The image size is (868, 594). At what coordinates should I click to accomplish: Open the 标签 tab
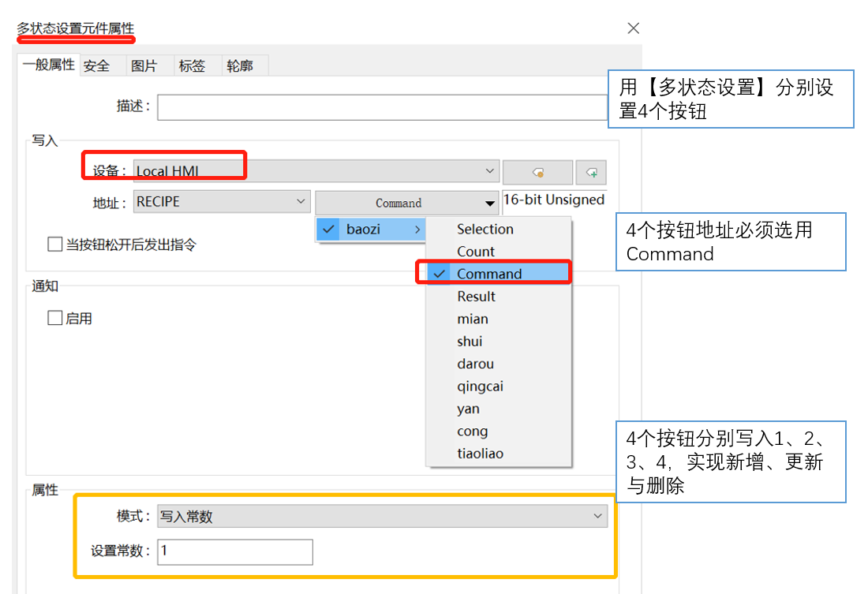192,66
